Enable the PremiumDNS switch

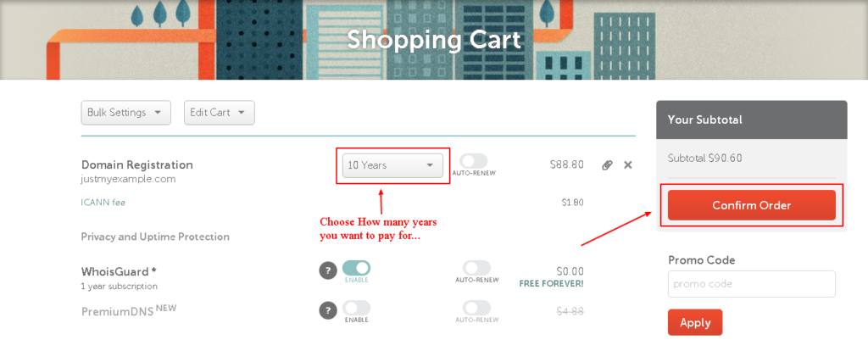357,308
